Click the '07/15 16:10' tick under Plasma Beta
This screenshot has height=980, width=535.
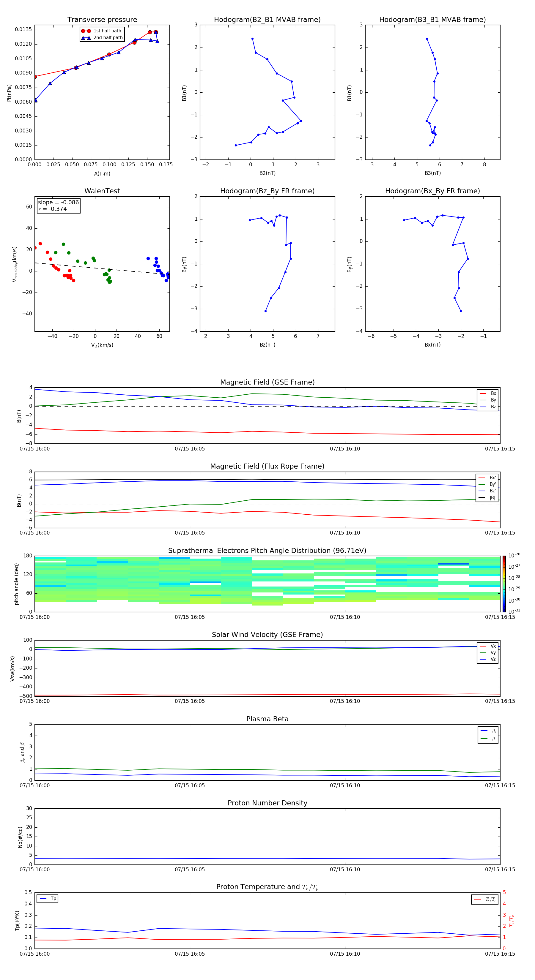tap(344, 785)
